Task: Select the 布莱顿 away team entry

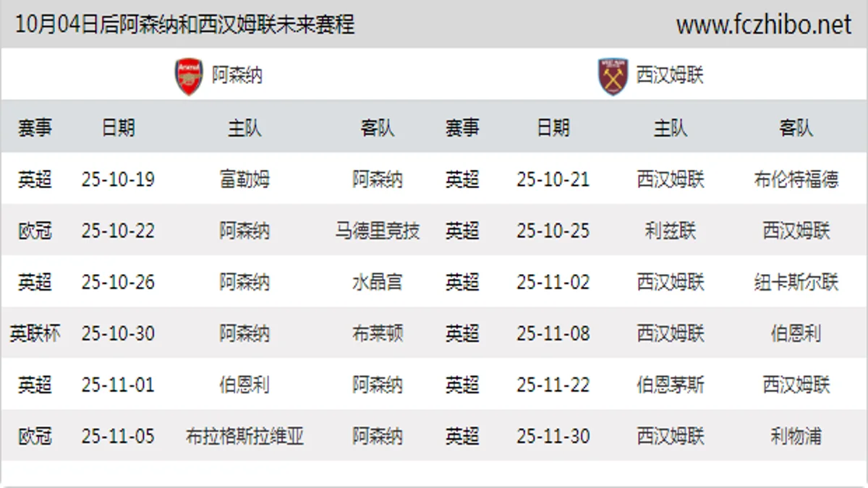Action: [x=377, y=333]
